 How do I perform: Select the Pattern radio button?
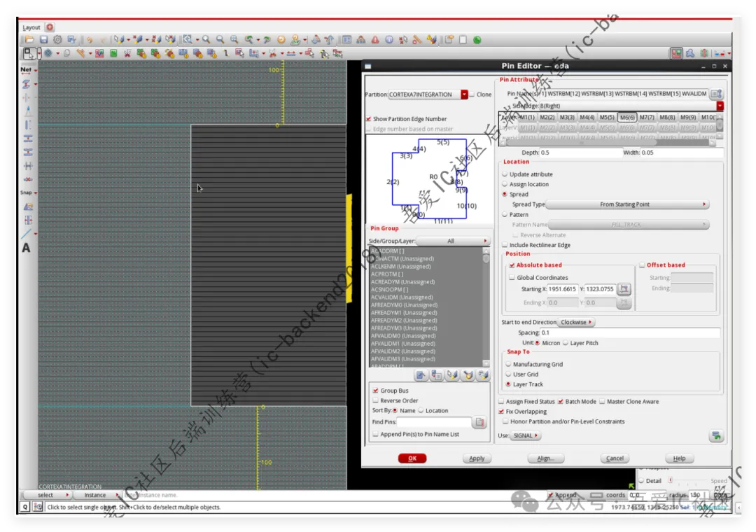click(505, 215)
